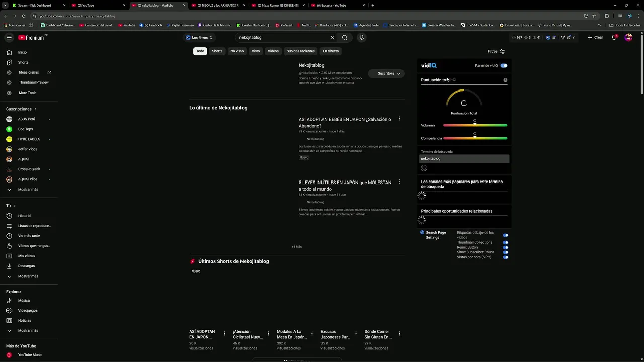Click the Competencia score slider
Viewport: 644px width, 362px height.
[475, 138]
